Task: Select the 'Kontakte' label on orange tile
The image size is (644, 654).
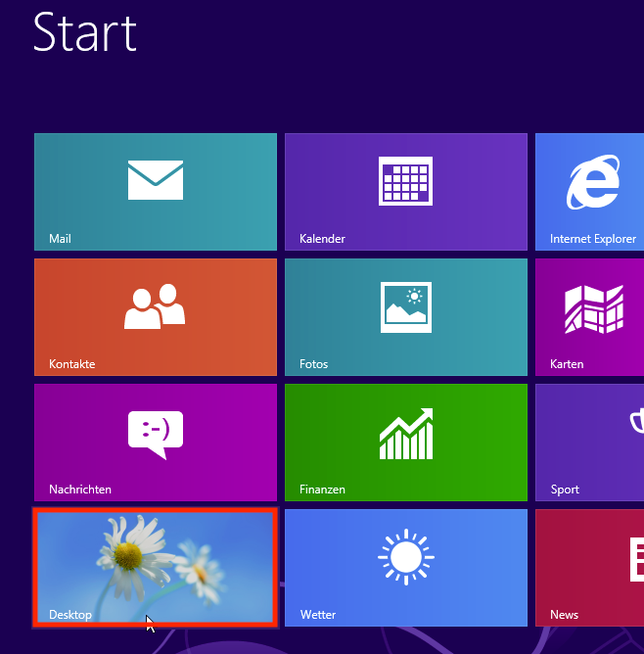Action: (x=71, y=364)
